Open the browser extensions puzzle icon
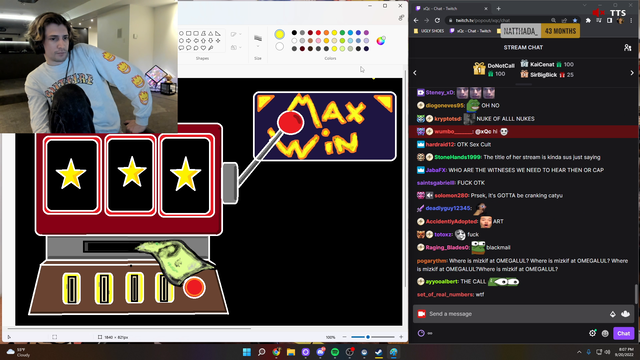This screenshot has height=360, width=640. [588, 20]
